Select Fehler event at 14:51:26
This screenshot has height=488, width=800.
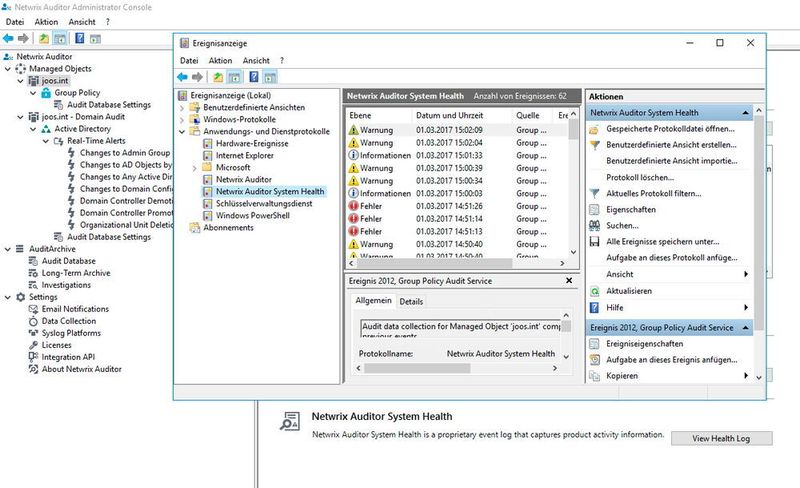(457, 206)
